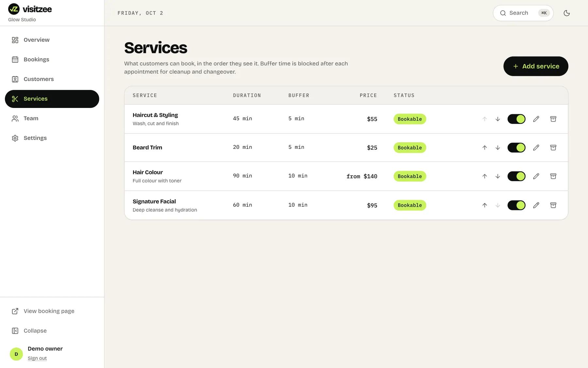Viewport: 588px width, 368px height.
Task: Click the Demo owner avatar
Action: (16, 354)
